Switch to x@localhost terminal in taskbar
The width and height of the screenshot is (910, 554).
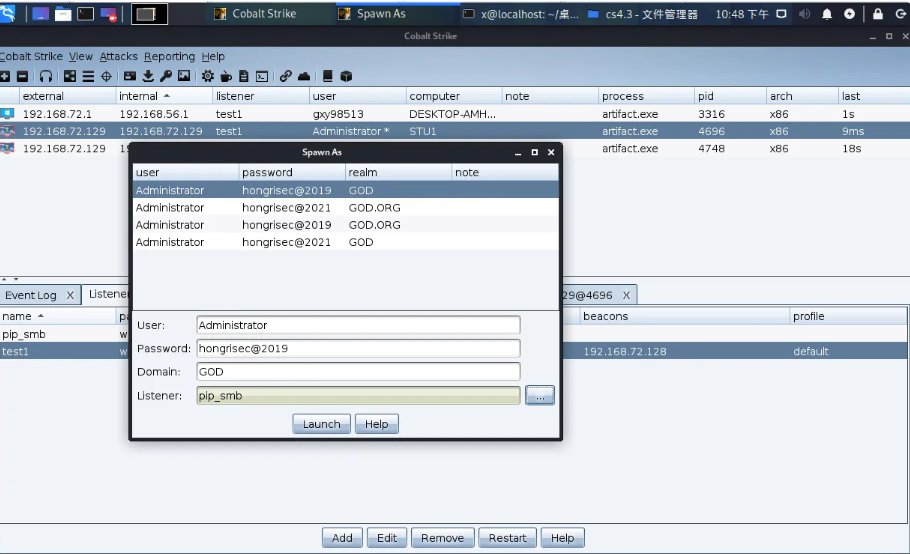522,14
